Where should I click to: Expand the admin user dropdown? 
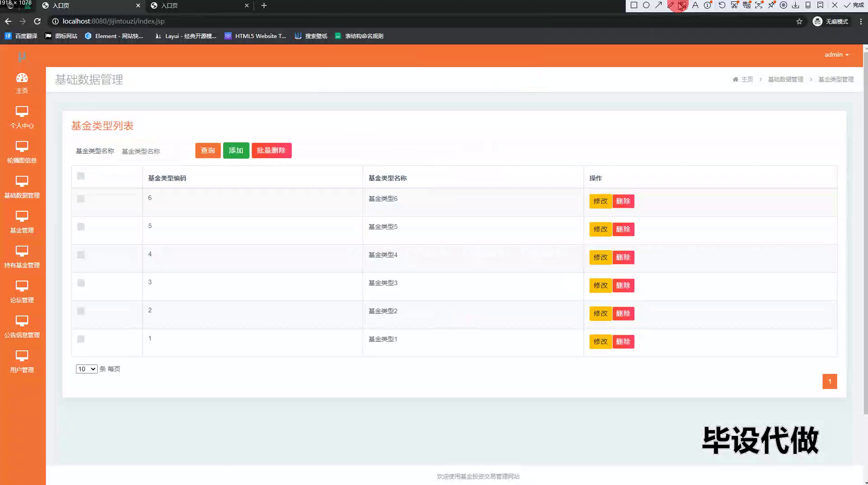point(836,55)
